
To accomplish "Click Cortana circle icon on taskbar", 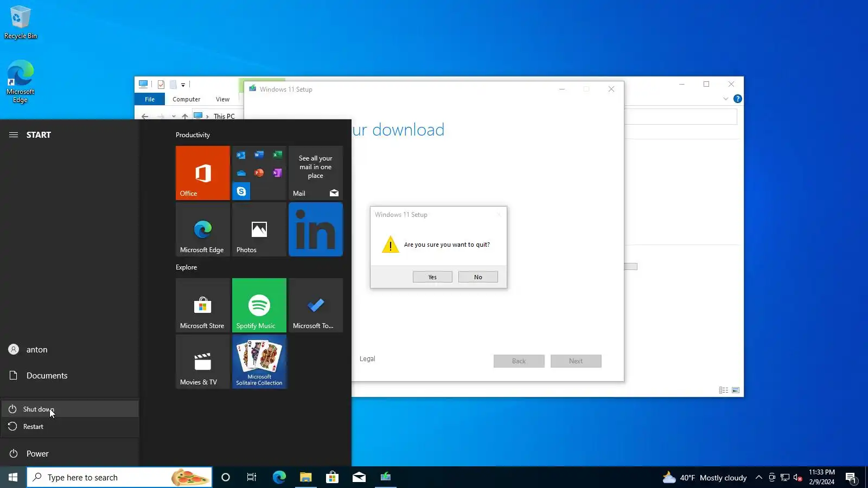I will (226, 477).
